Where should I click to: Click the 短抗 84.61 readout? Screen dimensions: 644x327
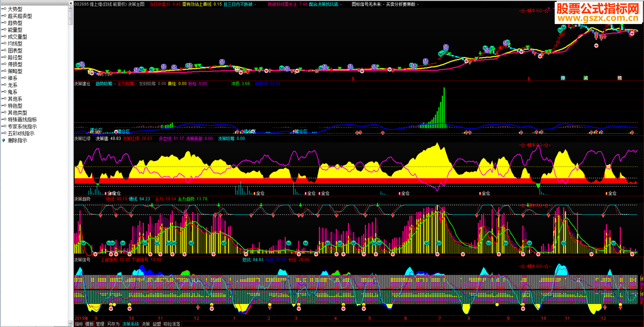pyautogui.click(x=253, y=260)
